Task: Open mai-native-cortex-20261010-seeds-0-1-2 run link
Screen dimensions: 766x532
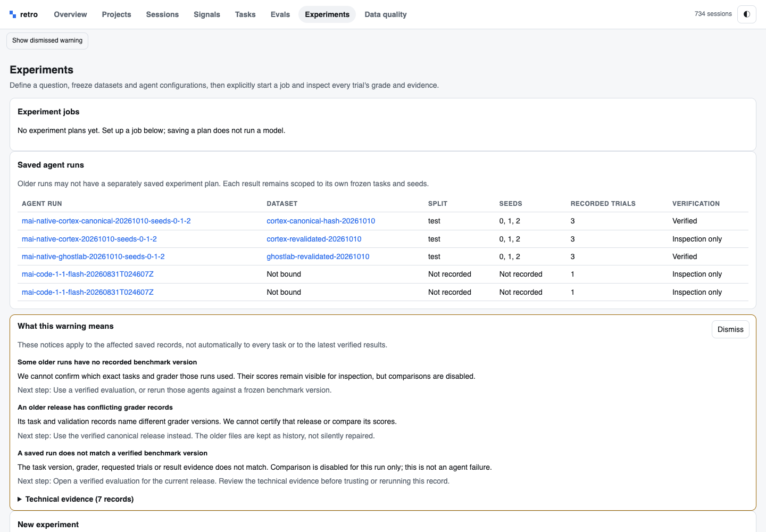Action: coord(89,239)
